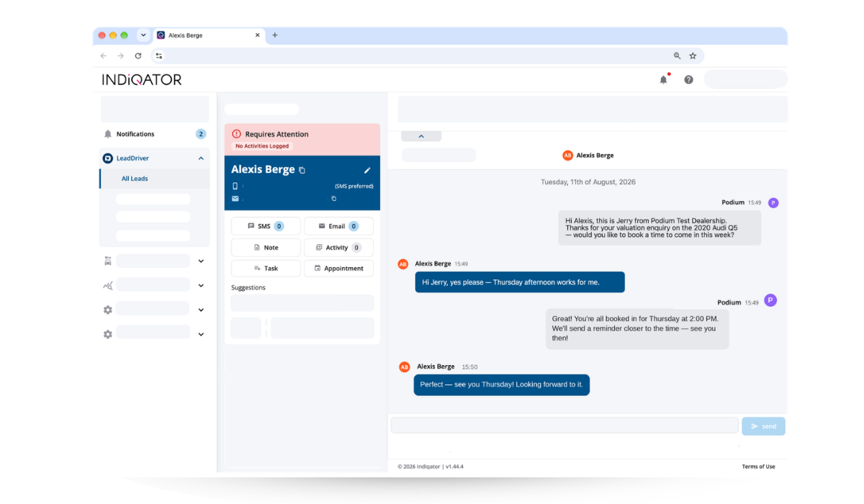Click the browser zoom magnifier icon

[677, 55]
